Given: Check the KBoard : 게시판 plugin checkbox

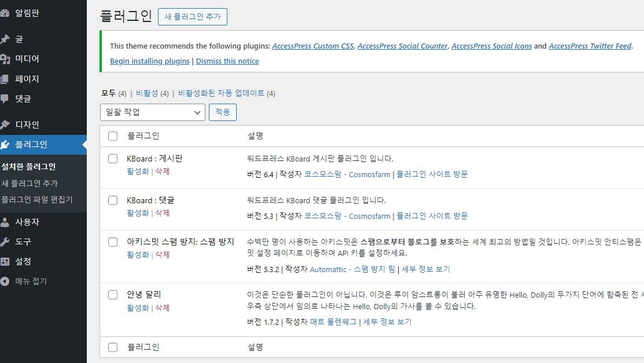Looking at the screenshot, I should tap(113, 159).
